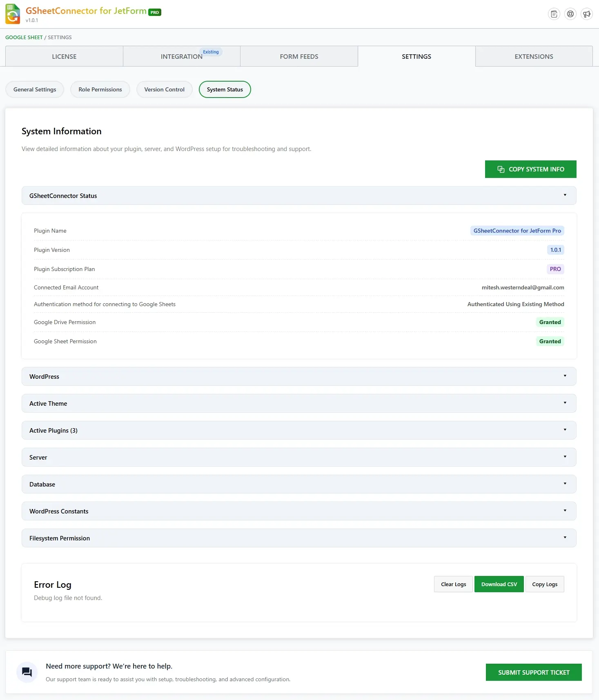Click Copy Logs button
Screen dimensions: 599x700
tap(545, 584)
